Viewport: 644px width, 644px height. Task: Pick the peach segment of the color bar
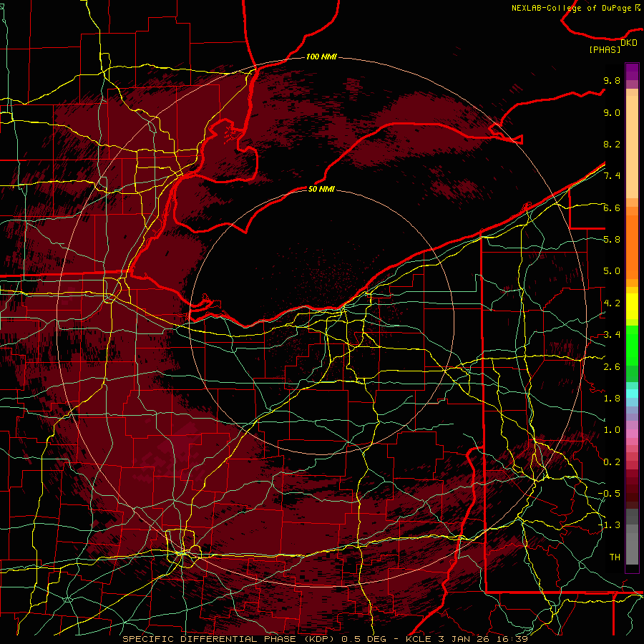pyautogui.click(x=632, y=148)
